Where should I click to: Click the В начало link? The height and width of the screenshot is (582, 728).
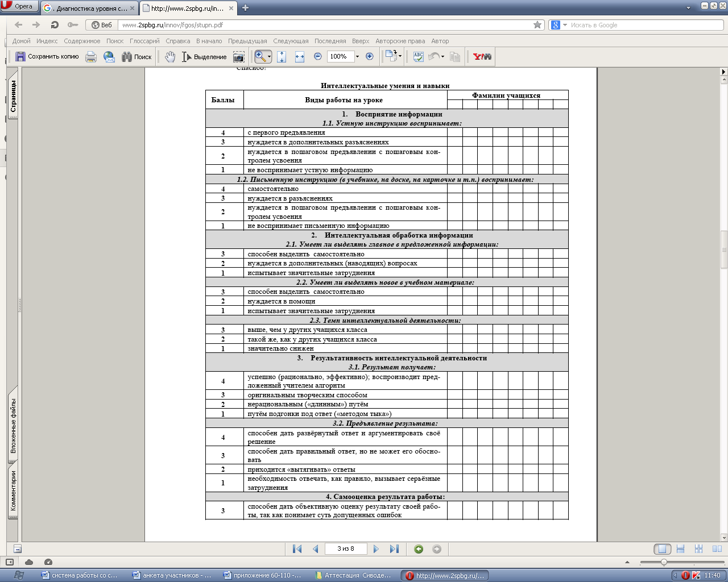point(209,41)
